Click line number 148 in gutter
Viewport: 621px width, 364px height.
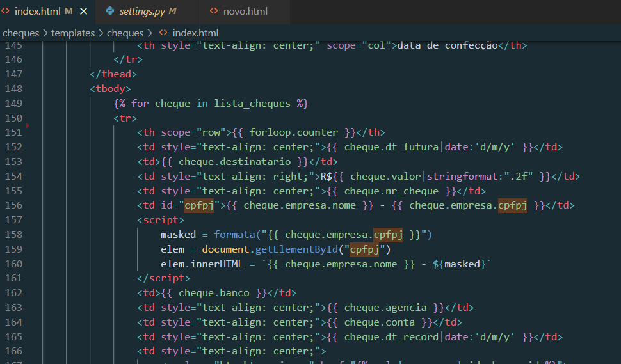point(14,89)
